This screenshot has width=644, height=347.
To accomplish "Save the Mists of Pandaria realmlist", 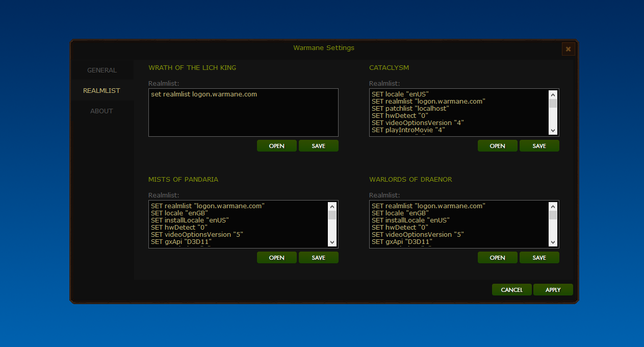I will [x=318, y=258].
